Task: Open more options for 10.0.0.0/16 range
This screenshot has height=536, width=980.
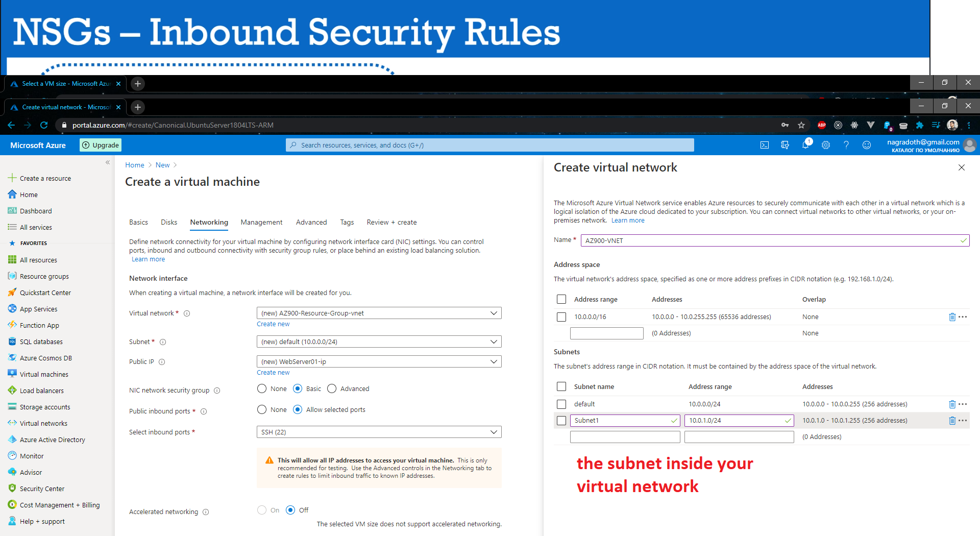Action: pos(963,317)
